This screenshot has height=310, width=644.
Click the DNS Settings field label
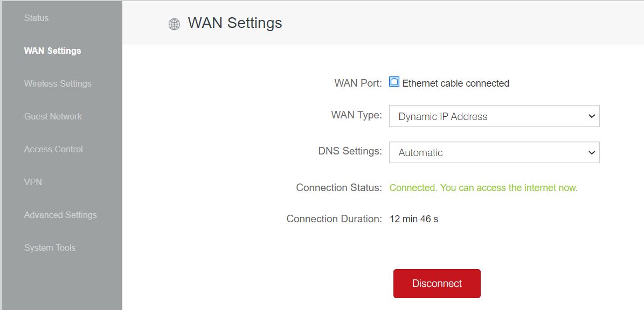[350, 151]
